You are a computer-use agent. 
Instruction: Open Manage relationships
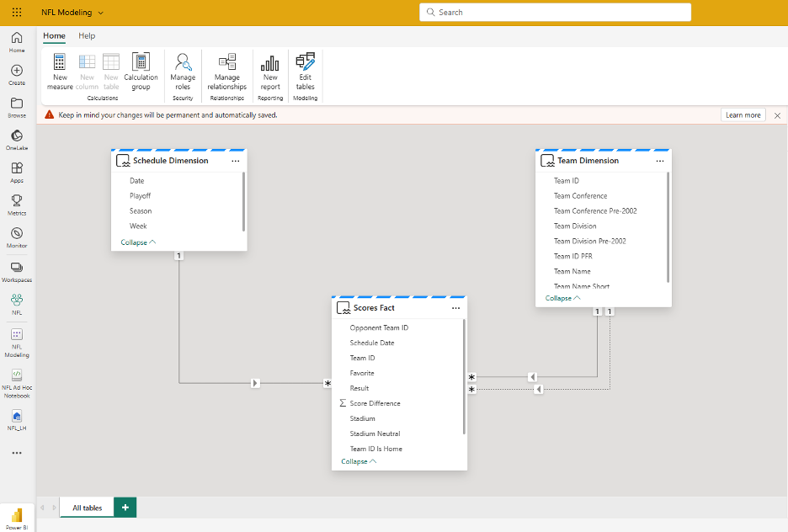(227, 72)
